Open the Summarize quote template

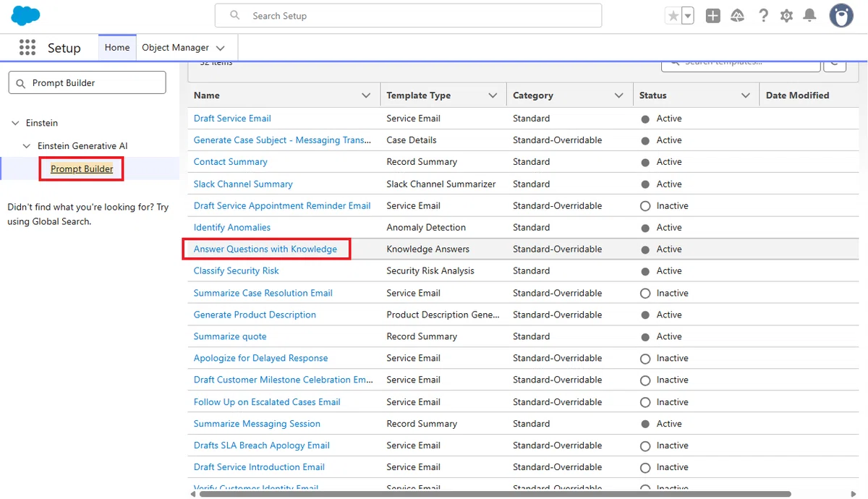click(230, 337)
